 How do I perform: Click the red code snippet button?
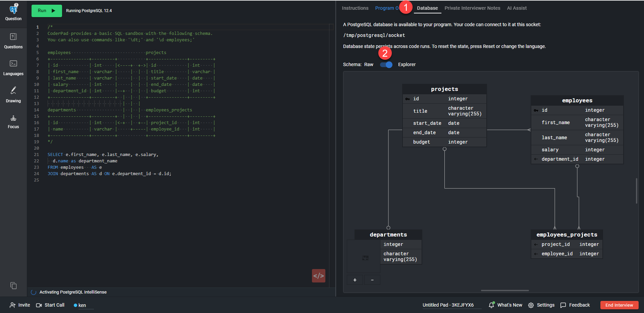tap(318, 276)
